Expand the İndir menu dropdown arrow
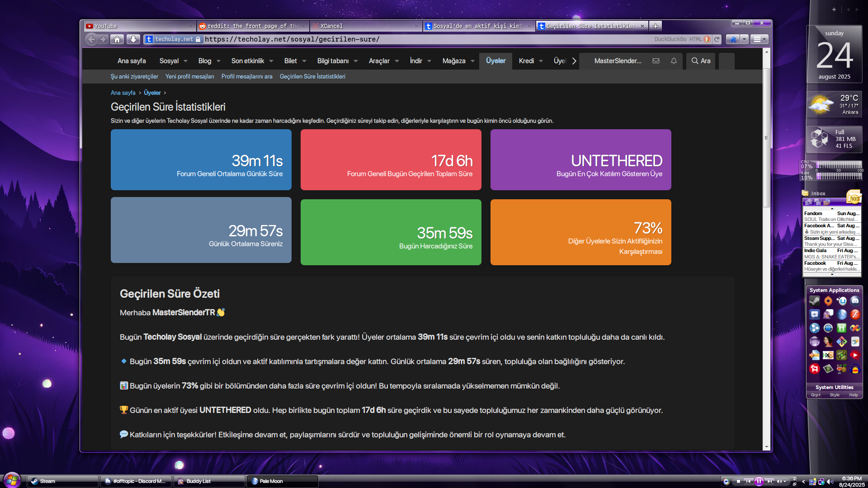 point(429,61)
